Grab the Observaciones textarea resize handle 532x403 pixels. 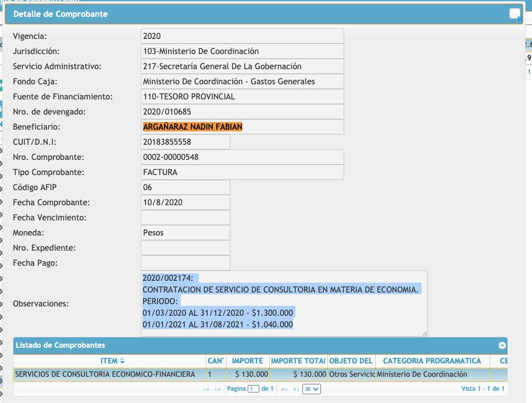pyautogui.click(x=424, y=333)
